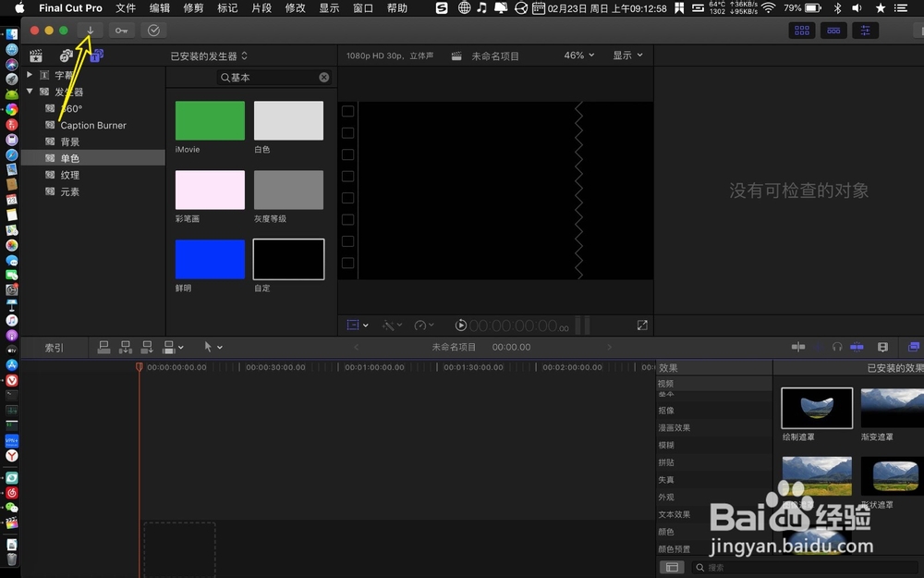
Task: Toggle the timeline layout button top right
Action: [x=833, y=30]
